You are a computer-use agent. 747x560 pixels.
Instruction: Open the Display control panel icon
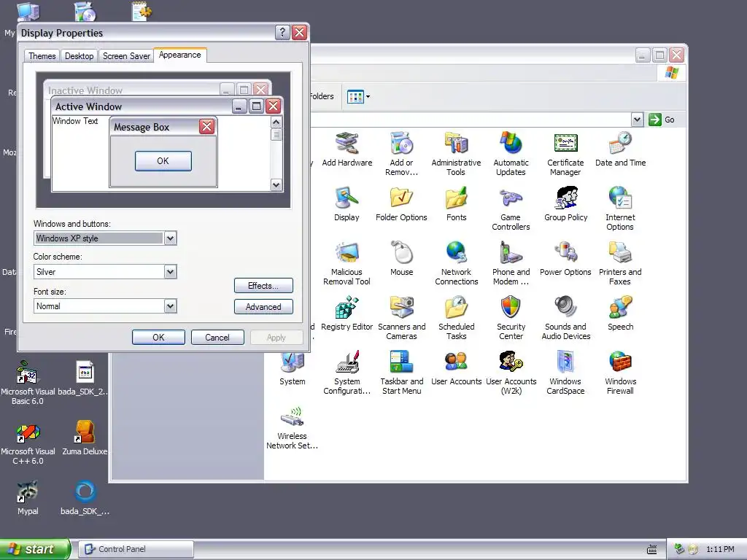point(347,198)
